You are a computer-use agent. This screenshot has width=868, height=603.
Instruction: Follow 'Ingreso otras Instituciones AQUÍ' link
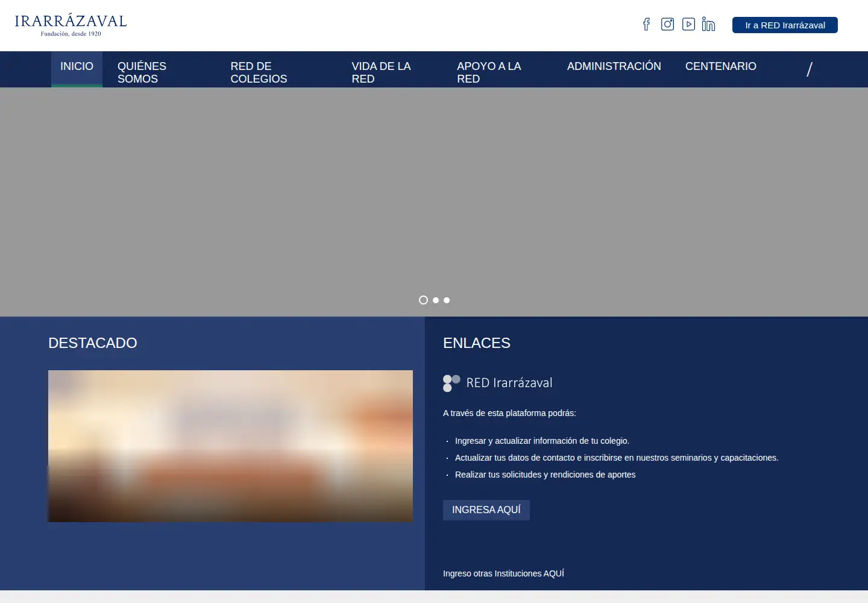pos(503,573)
